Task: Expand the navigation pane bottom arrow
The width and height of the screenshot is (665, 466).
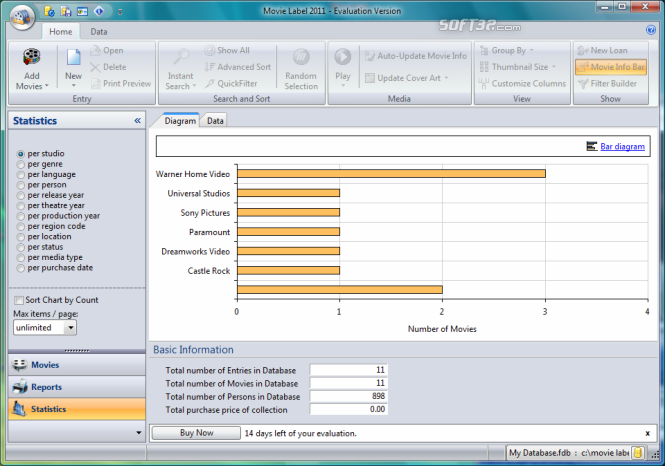Action: (x=138, y=433)
